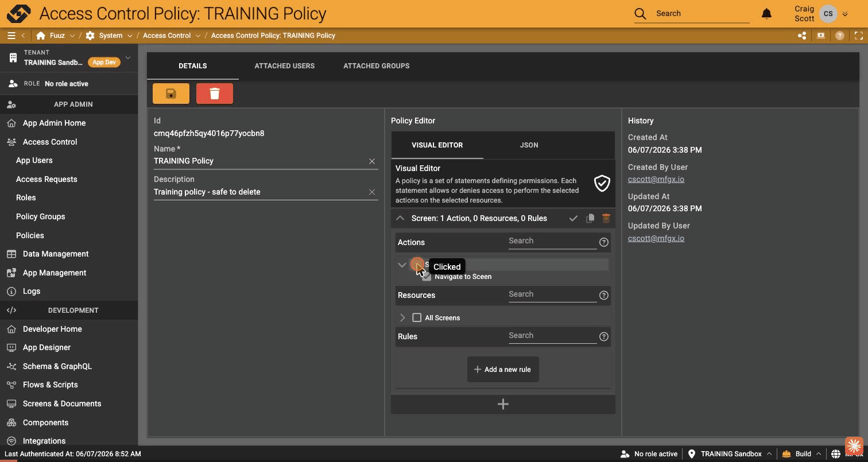Switch to the JSON editor tab

[x=529, y=145]
